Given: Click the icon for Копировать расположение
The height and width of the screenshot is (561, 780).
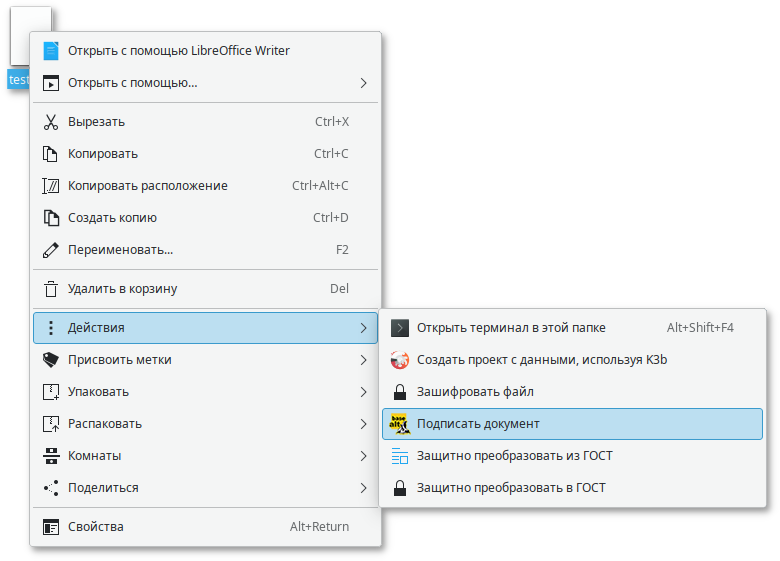Looking at the screenshot, I should (x=51, y=186).
